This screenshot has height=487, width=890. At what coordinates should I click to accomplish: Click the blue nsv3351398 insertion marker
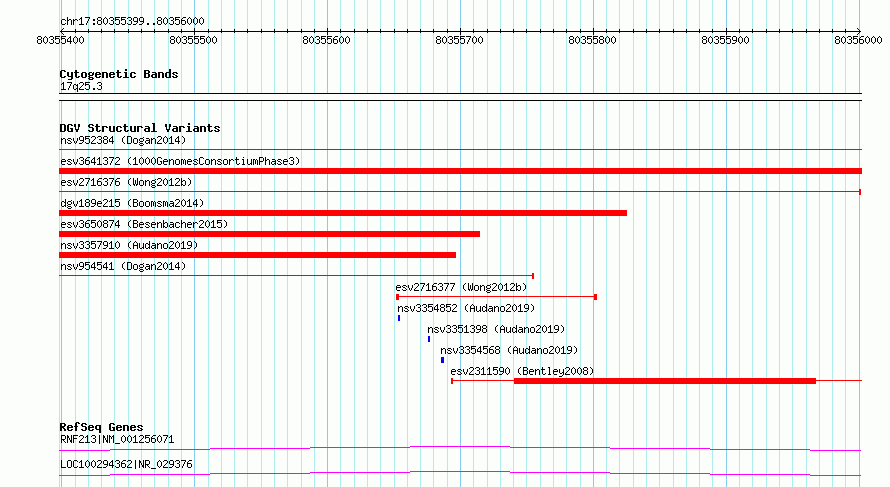click(429, 339)
